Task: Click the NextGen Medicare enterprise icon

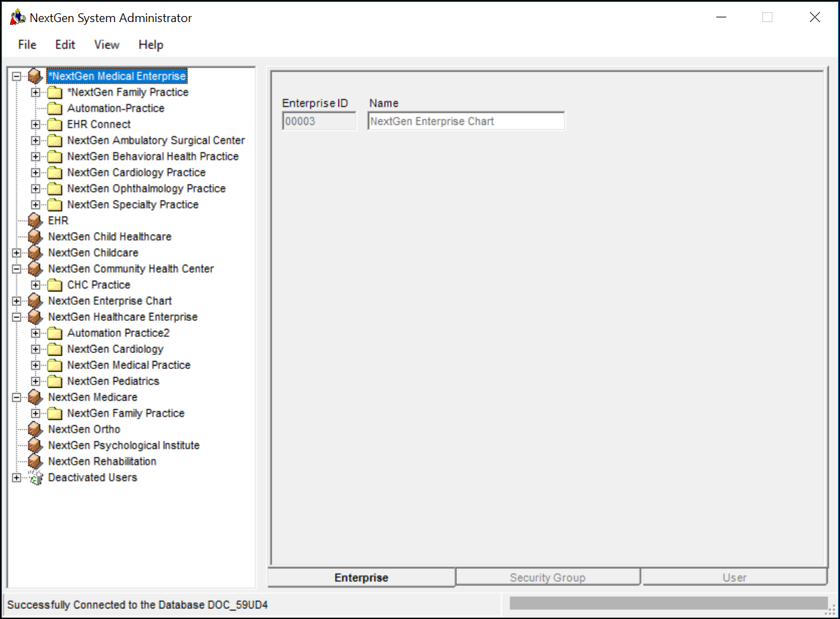Action: [35, 397]
